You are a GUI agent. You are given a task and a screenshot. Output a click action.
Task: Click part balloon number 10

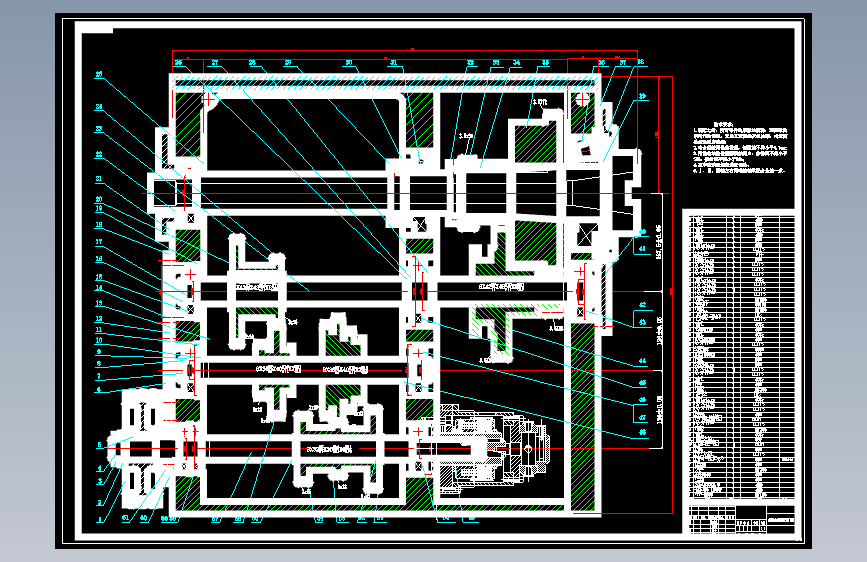point(99,340)
